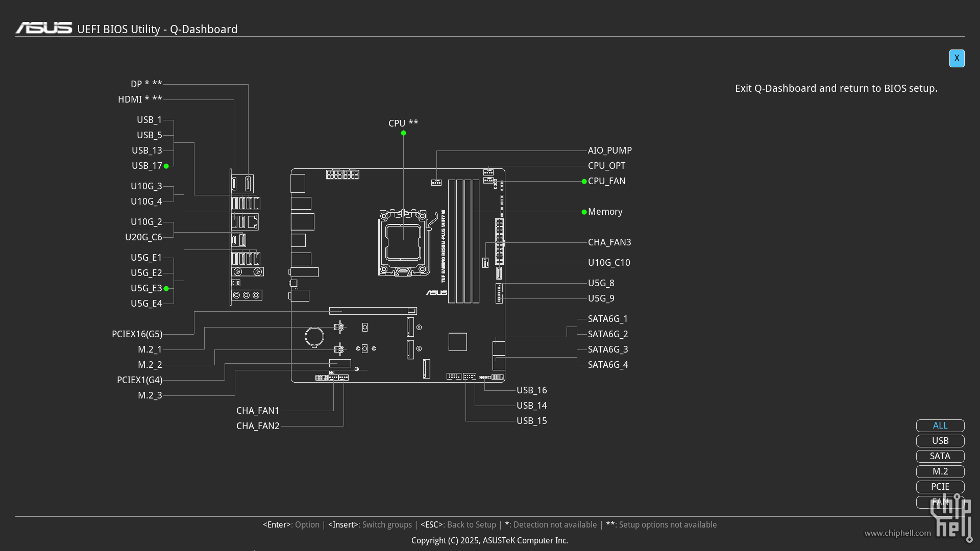The width and height of the screenshot is (980, 551).
Task: Click the CHA_FAN1 label
Action: (x=258, y=411)
